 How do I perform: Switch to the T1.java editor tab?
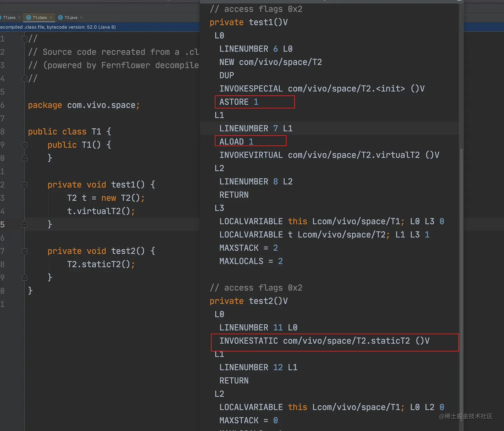9,18
